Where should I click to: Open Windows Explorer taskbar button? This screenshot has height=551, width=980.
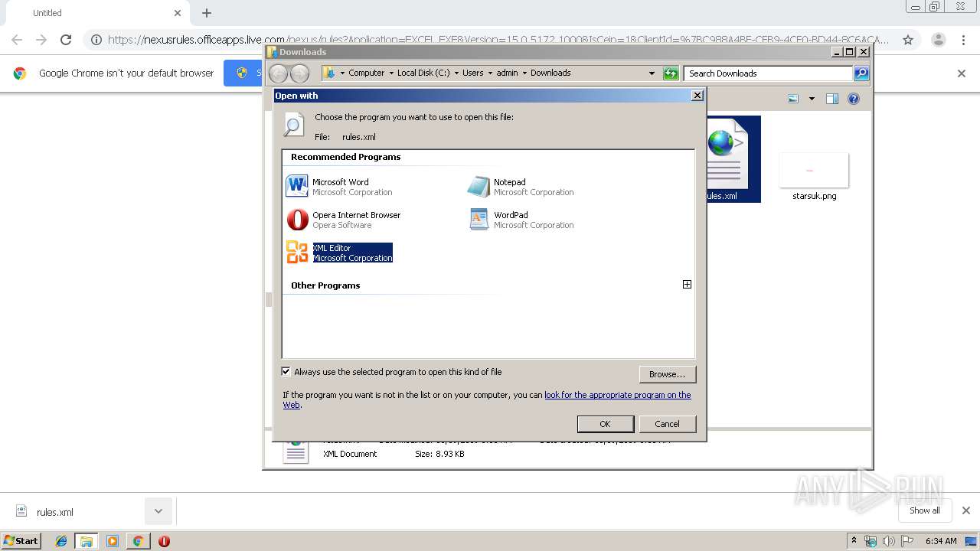click(87, 541)
